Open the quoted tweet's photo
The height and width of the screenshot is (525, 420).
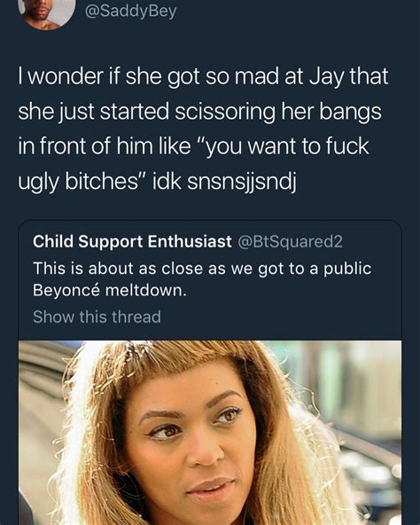210,433
